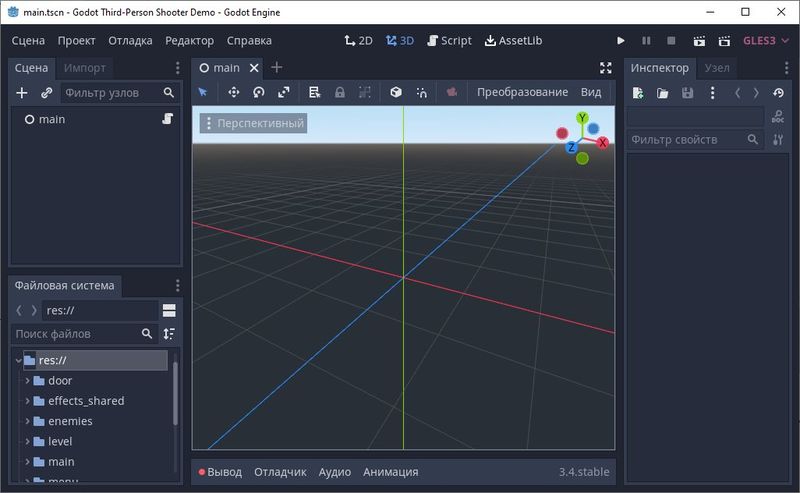Click the blue Z axis gizmo handle
800x493 pixels.
click(x=571, y=147)
